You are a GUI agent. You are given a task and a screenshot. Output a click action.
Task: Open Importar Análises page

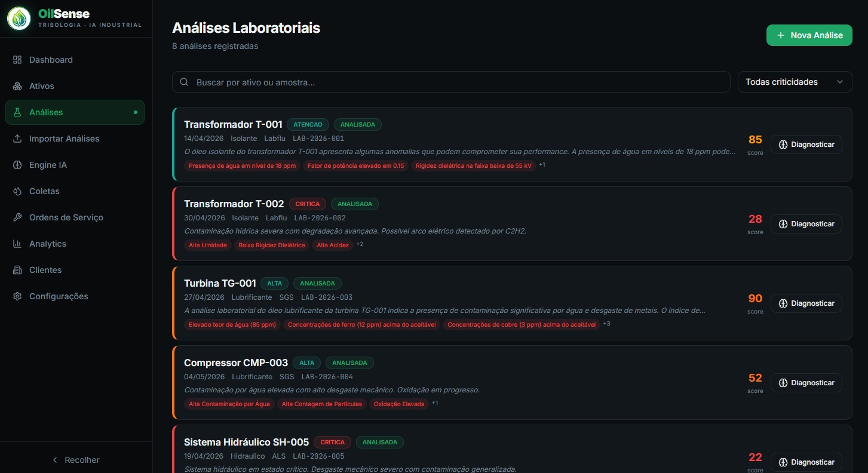coord(75,139)
